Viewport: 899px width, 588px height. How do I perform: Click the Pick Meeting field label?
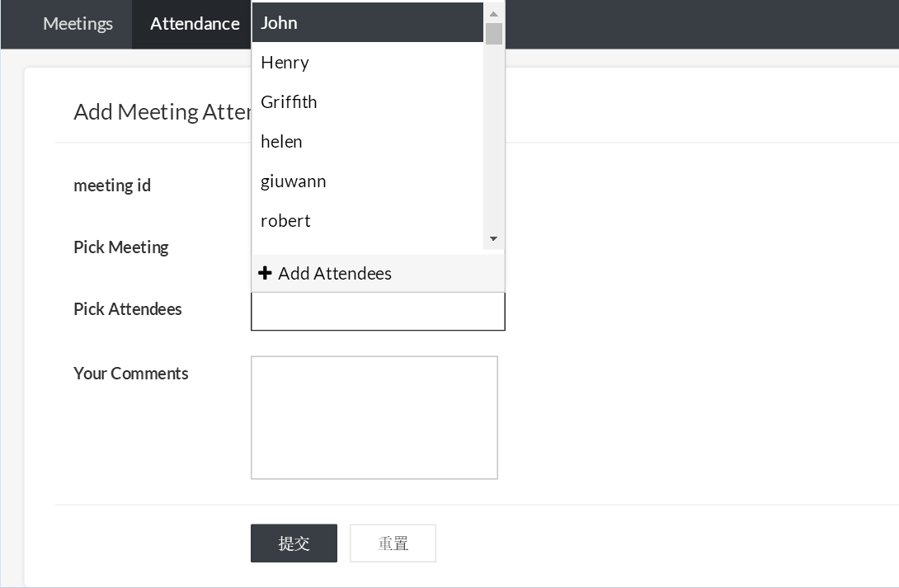[121, 247]
